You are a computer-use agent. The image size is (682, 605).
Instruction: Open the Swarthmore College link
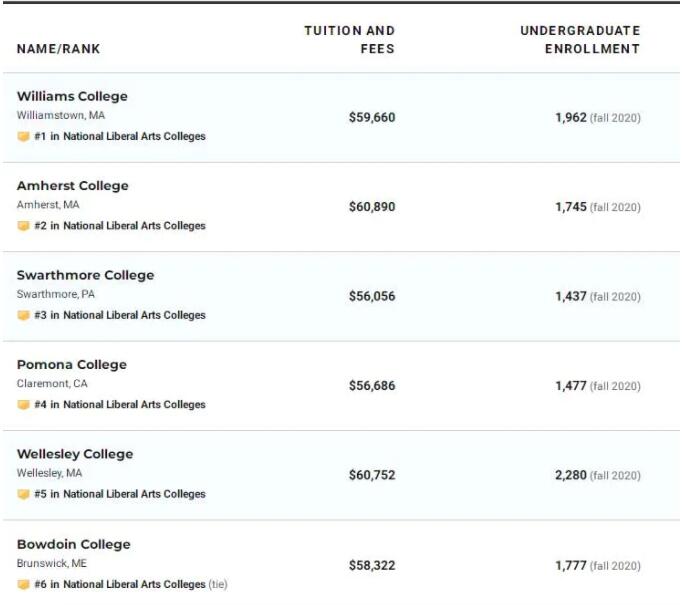point(85,275)
